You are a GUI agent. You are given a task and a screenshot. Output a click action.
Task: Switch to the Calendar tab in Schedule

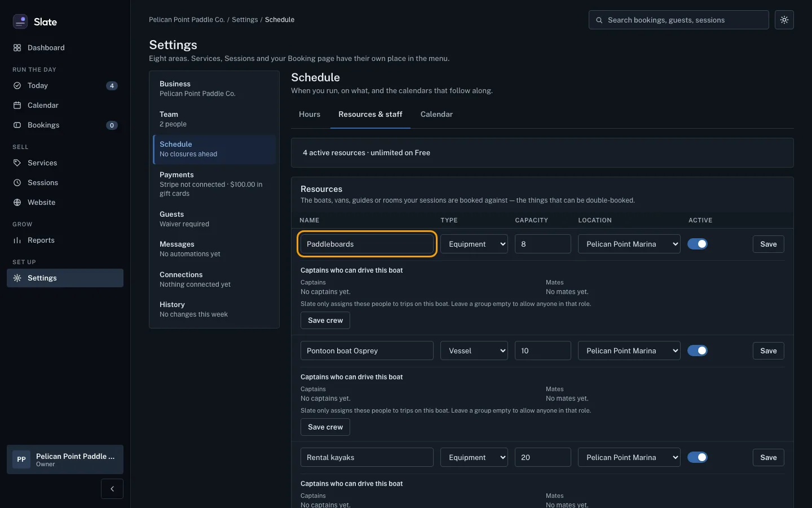click(436, 115)
